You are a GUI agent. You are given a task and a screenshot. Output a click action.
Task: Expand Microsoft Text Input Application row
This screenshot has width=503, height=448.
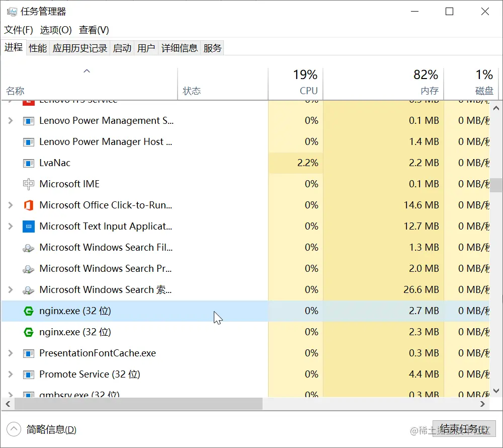click(10, 226)
